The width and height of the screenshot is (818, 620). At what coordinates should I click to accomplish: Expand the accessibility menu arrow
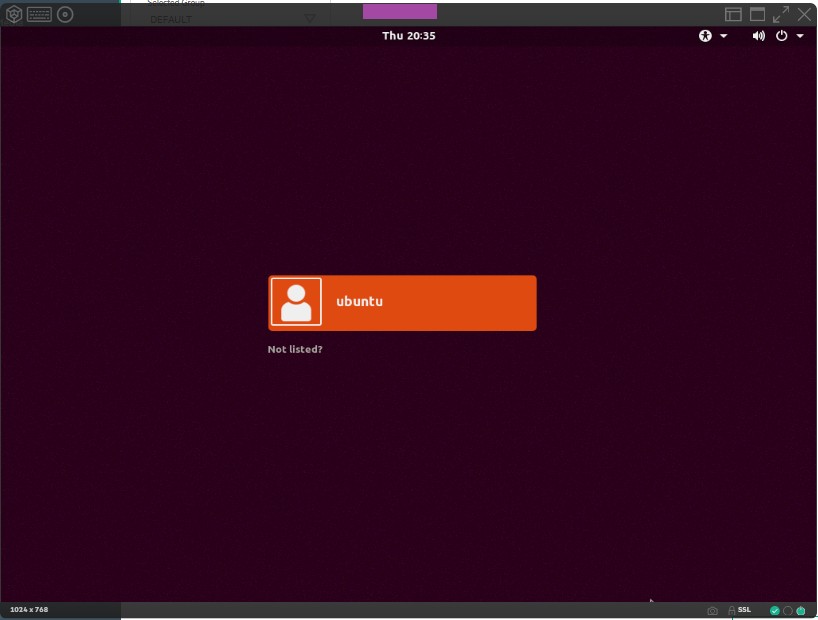click(x=724, y=36)
